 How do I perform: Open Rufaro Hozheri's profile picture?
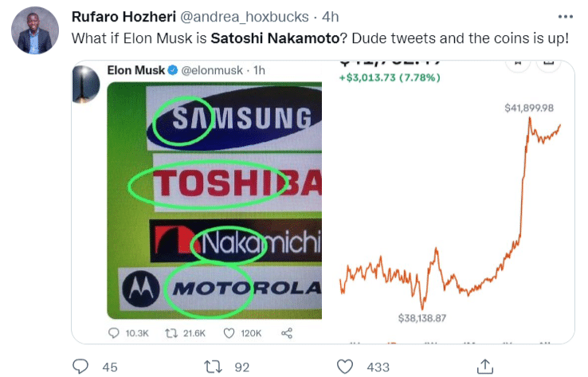35,30
